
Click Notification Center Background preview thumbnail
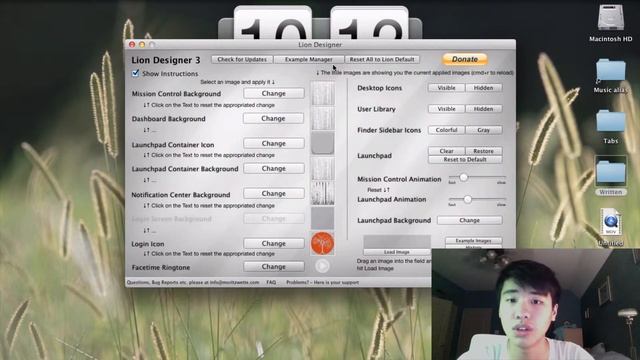322,193
